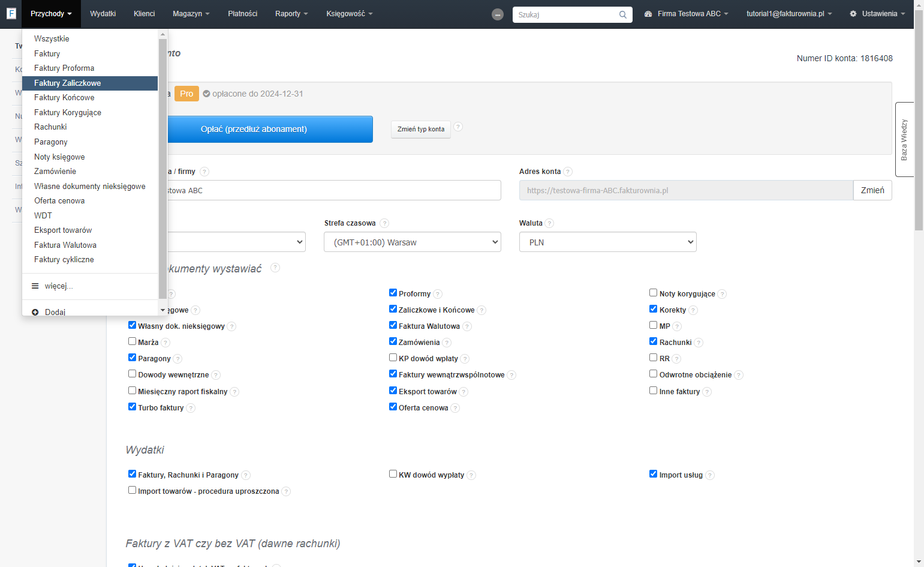Open the Baza Wiedzy side tab

(x=904, y=139)
